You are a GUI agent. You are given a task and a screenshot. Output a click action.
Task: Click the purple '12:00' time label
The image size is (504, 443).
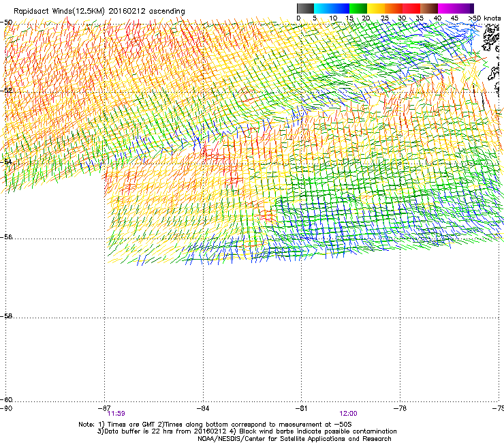(348, 414)
